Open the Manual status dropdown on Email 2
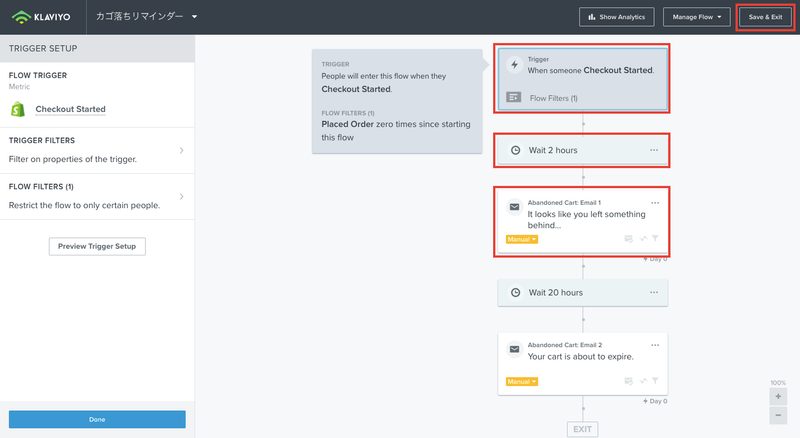The height and width of the screenshot is (438, 800). pyautogui.click(x=521, y=381)
